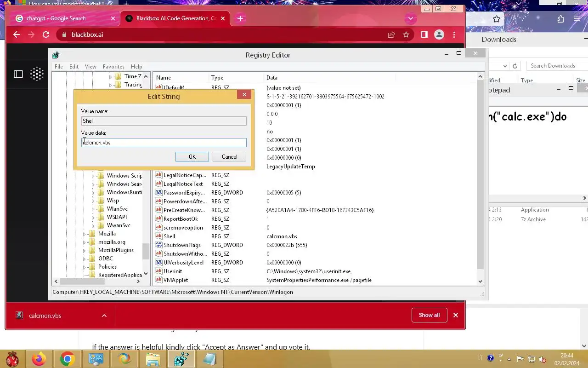Open the Favorites menu in Registry Editor
The height and width of the screenshot is (368, 588).
113,67
